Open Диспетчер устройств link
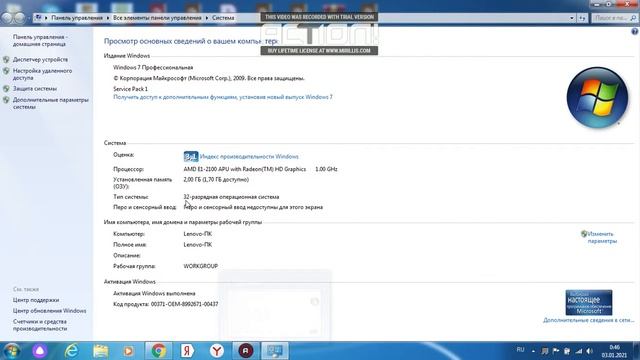Screen dimensions: 640x360 click(40, 60)
